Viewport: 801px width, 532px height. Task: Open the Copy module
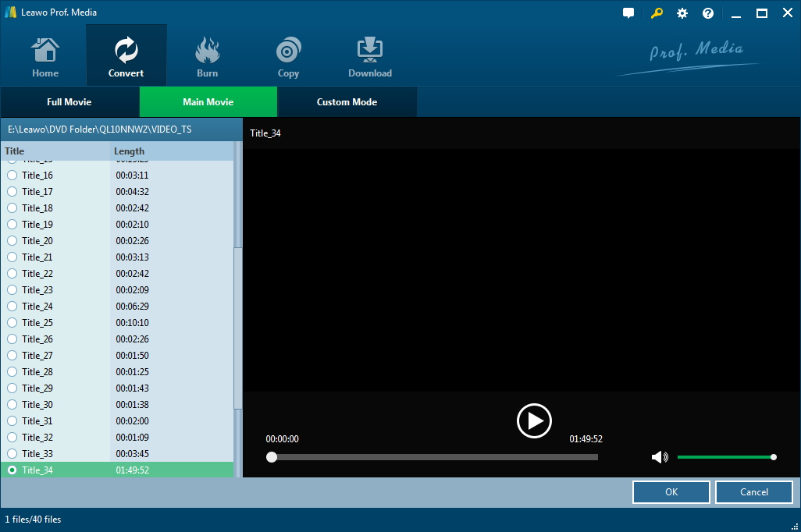click(x=288, y=58)
